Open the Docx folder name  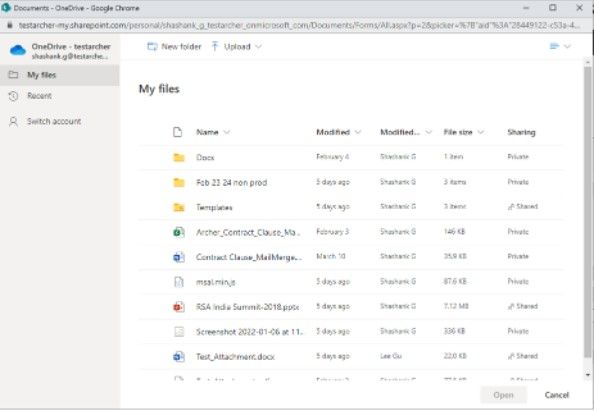205,157
